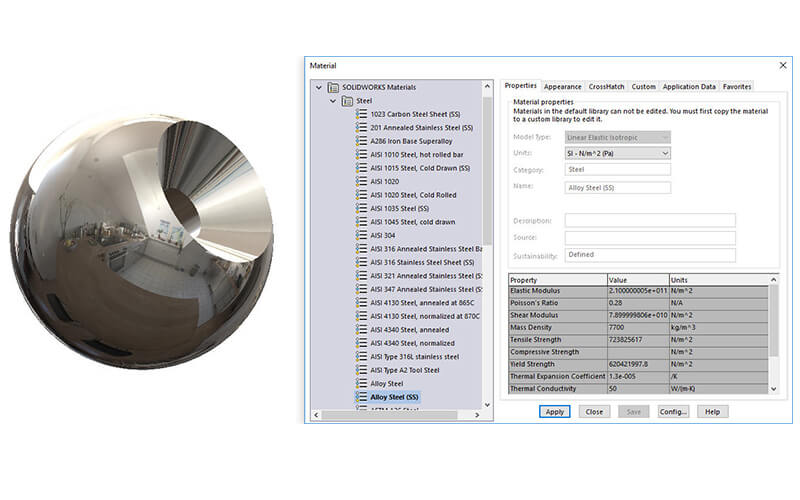Click the icon beside 1023 Carbon Steel Sheet (SS)

coord(361,114)
